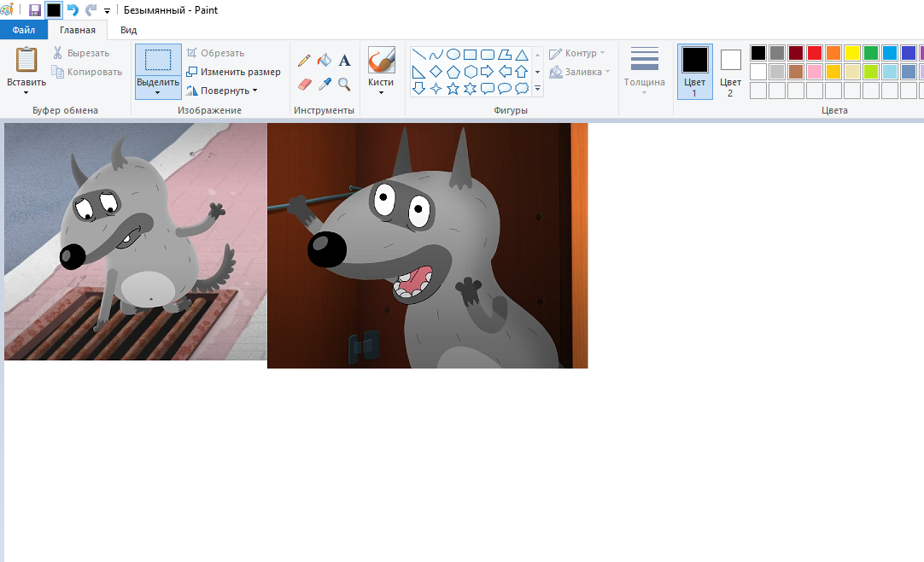Undo the last action in Paint
The image size is (924, 562).
point(73,10)
